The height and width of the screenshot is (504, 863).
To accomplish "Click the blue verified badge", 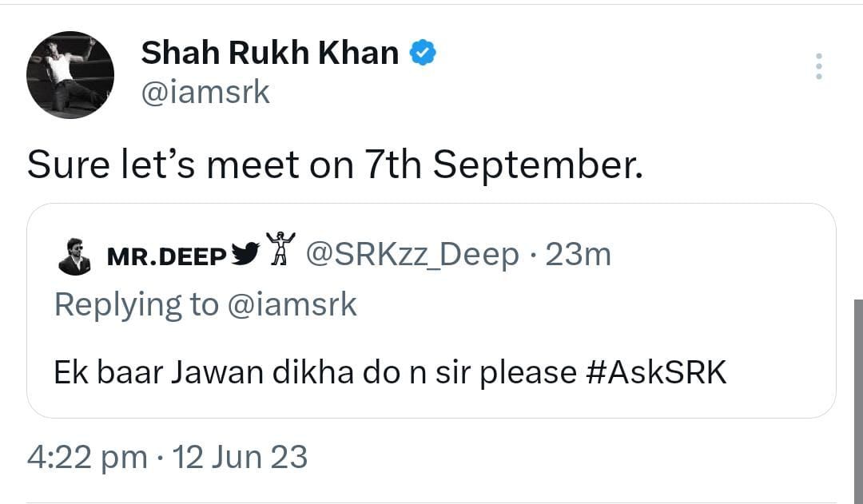I will coord(423,54).
